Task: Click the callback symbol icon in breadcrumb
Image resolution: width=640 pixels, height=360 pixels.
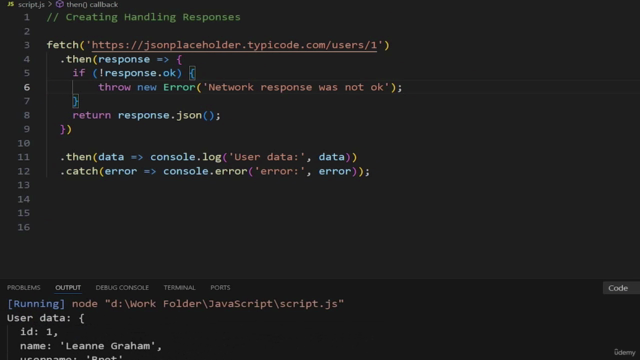Action: 60,4
